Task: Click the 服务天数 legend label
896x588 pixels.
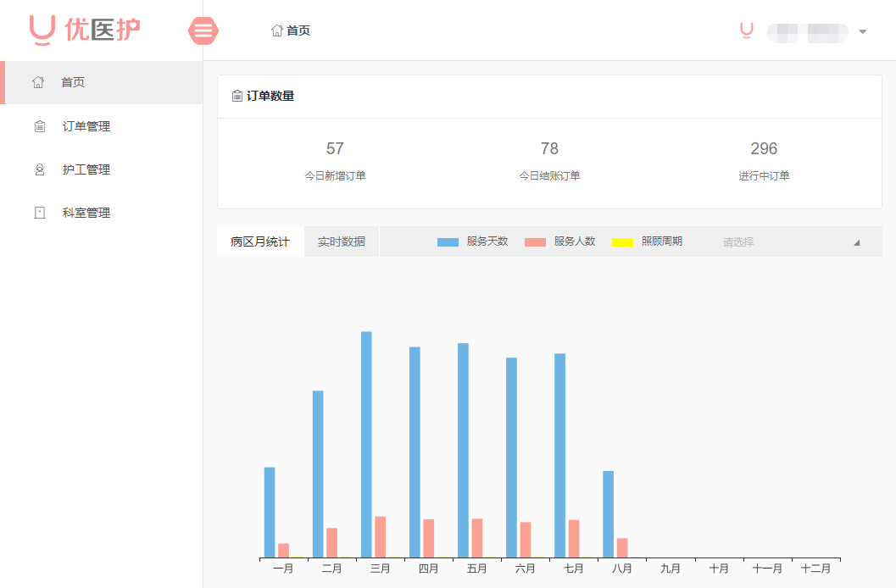Action: coord(487,241)
